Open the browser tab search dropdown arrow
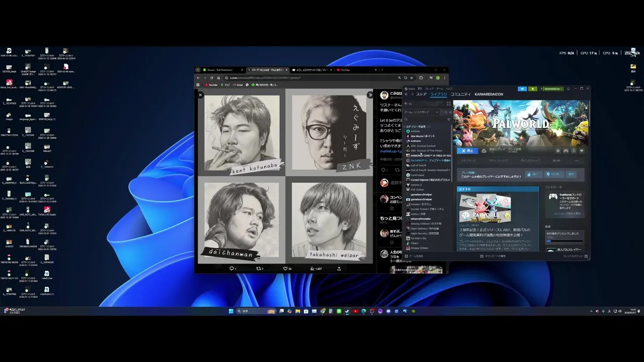This screenshot has width=644, height=362. 198,70
